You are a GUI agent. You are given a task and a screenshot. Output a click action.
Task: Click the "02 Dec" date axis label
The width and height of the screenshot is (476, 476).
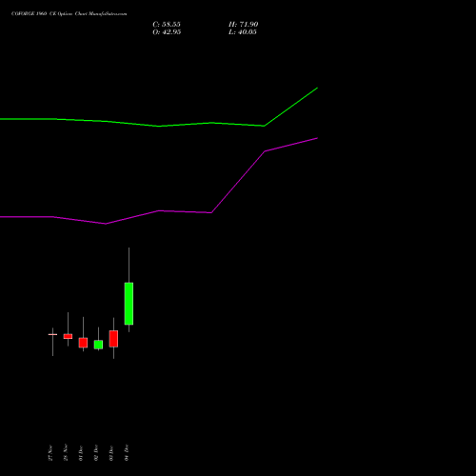tap(96, 453)
